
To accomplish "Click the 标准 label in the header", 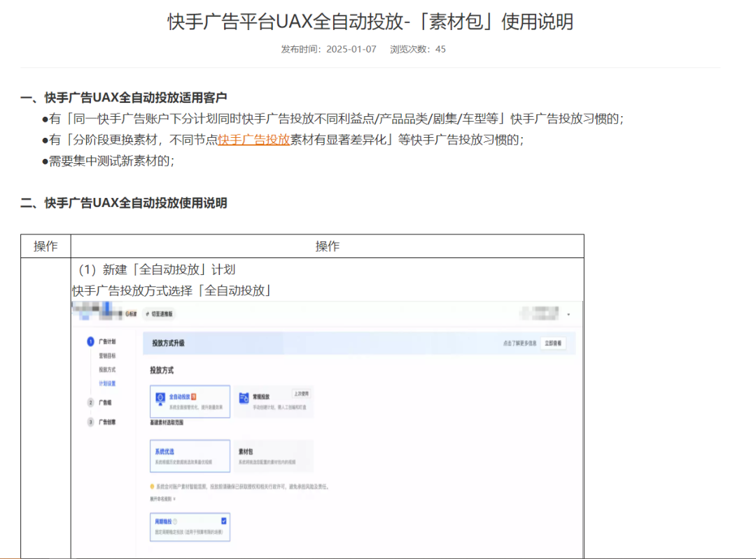I will pos(131,313).
